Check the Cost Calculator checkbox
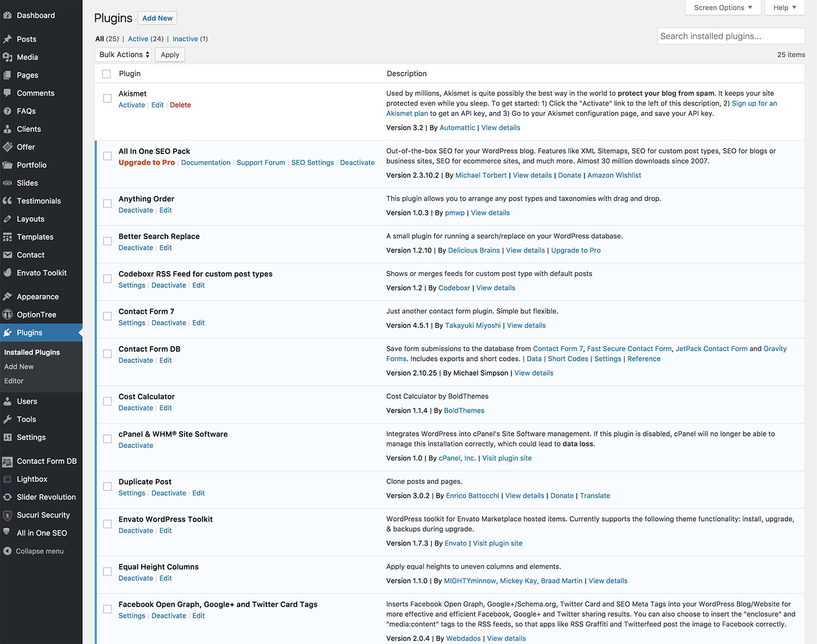 coord(107,401)
